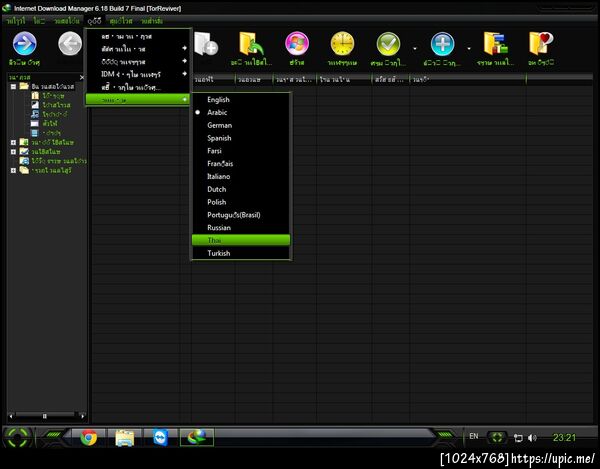Select the unfinished folder with green marker
The image size is (600, 469).
pos(24,142)
